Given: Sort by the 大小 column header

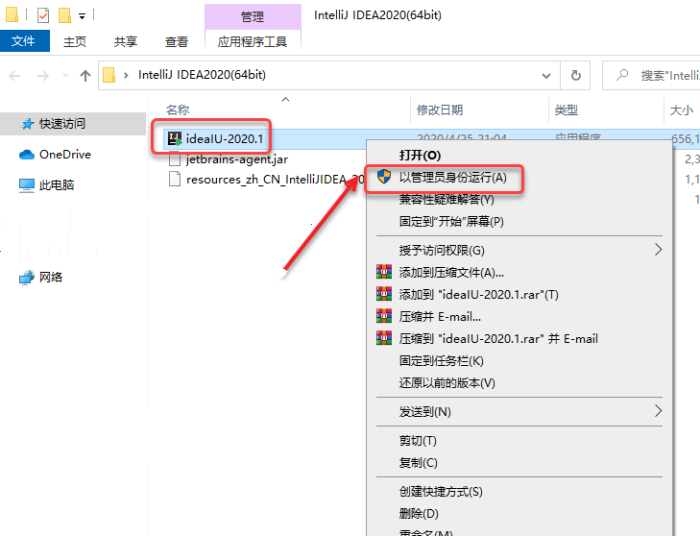Looking at the screenshot, I should point(681,110).
